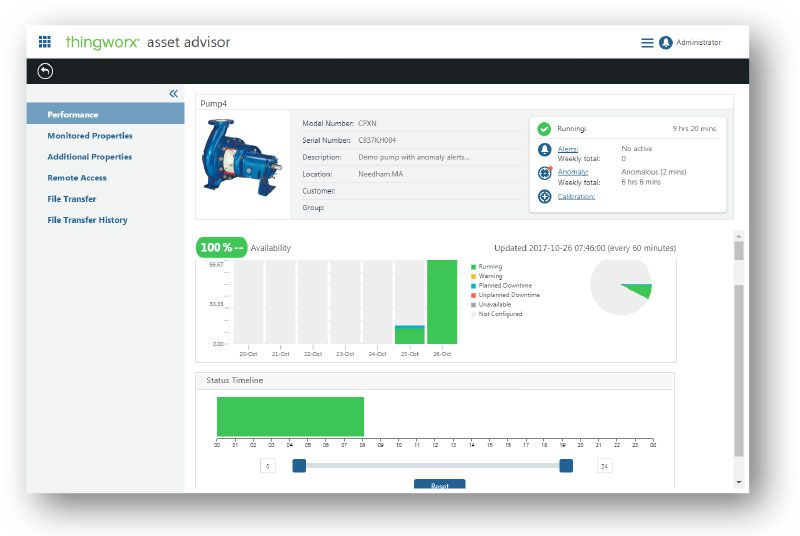The width and height of the screenshot is (800, 536).
Task: Open the Calibration link
Action: pos(576,196)
